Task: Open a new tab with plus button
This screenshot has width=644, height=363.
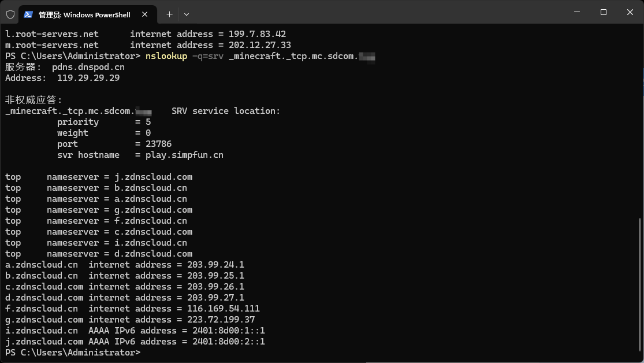Action: click(169, 14)
